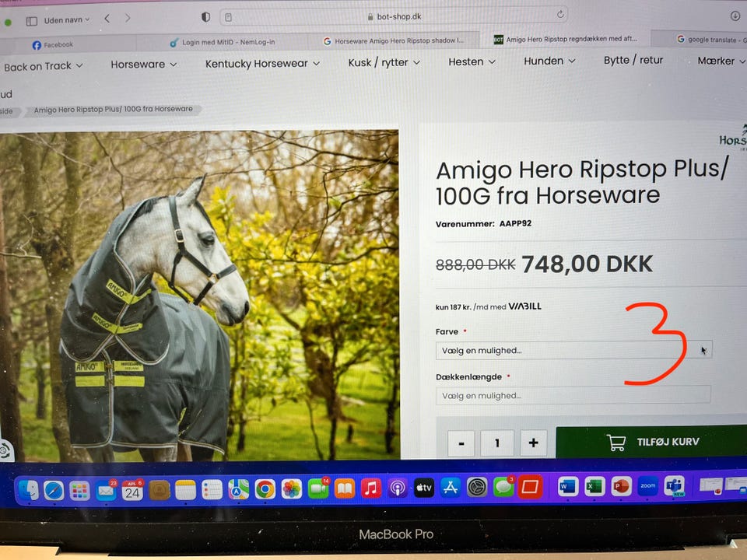Screen dimensions: 747x560
Task: Open the Farve selection dropdown
Action: 573,350
